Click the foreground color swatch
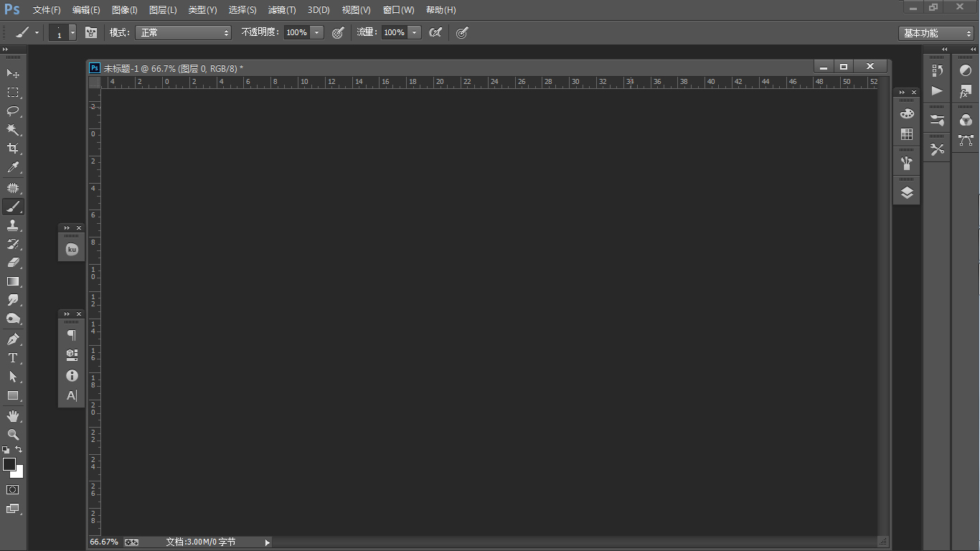980x551 pixels. coord(9,464)
